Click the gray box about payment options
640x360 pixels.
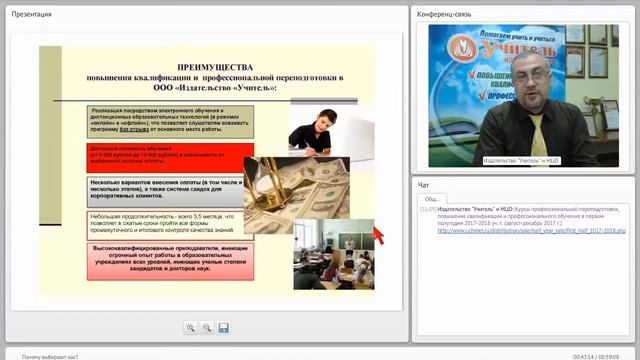tap(166, 192)
